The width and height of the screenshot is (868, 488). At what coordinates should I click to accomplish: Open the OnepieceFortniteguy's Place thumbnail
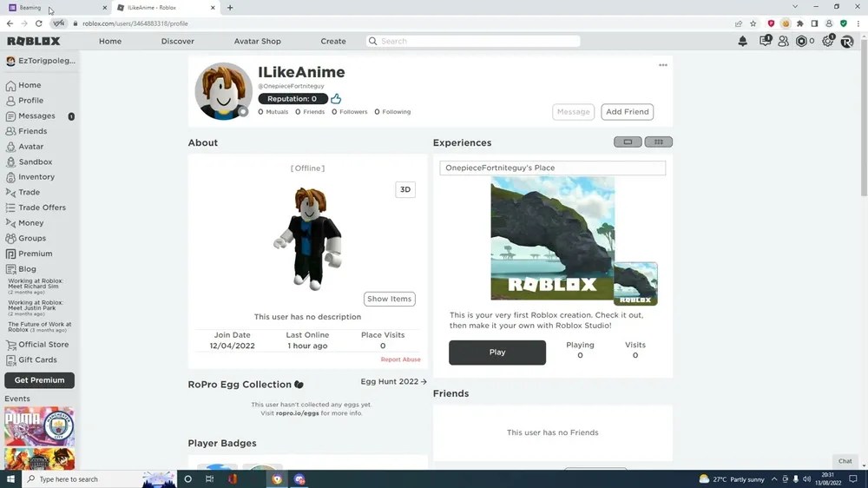pos(552,238)
